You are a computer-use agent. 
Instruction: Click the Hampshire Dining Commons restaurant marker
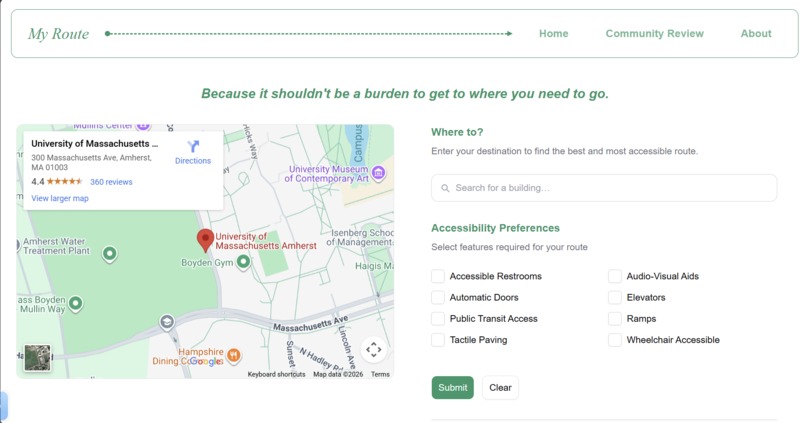tap(233, 355)
